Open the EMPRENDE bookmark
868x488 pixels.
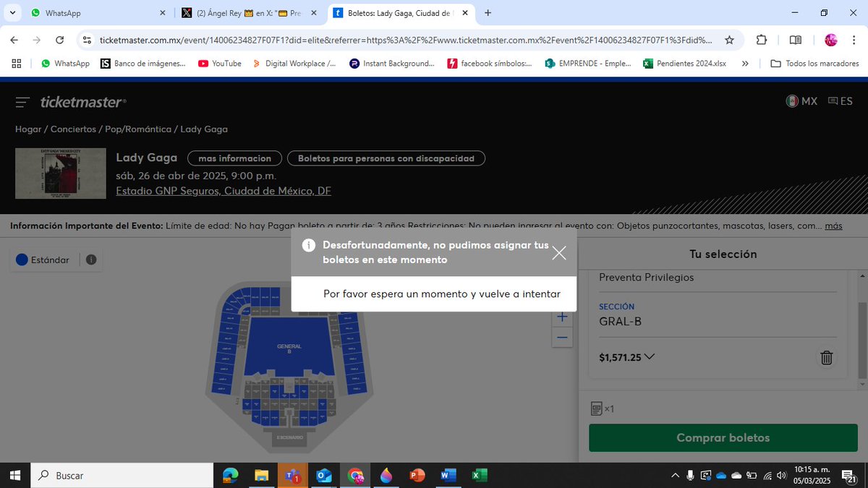pyautogui.click(x=588, y=64)
